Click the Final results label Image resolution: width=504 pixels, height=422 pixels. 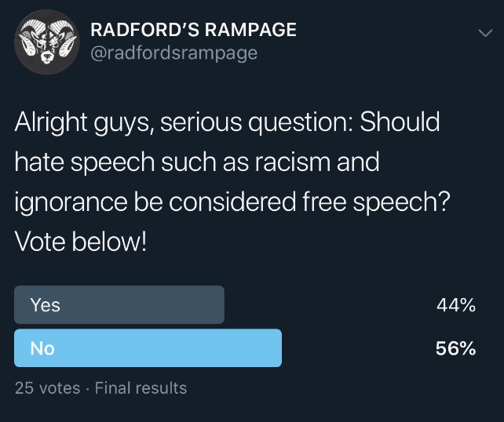[141, 387]
